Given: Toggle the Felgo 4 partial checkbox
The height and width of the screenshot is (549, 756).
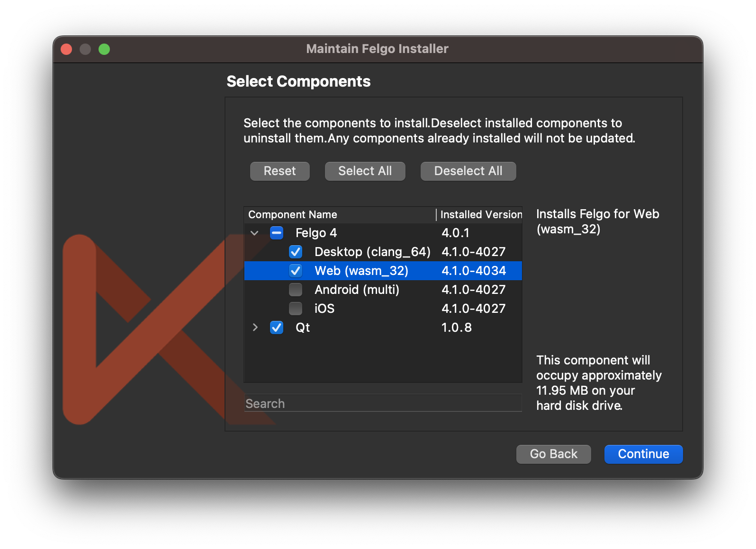Looking at the screenshot, I should 277,233.
